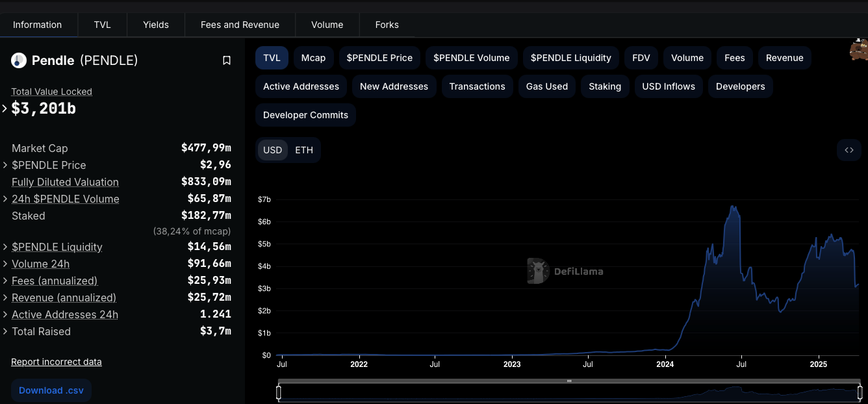Show USD Inflows on chart
Viewport: 868px width, 404px height.
click(x=669, y=86)
